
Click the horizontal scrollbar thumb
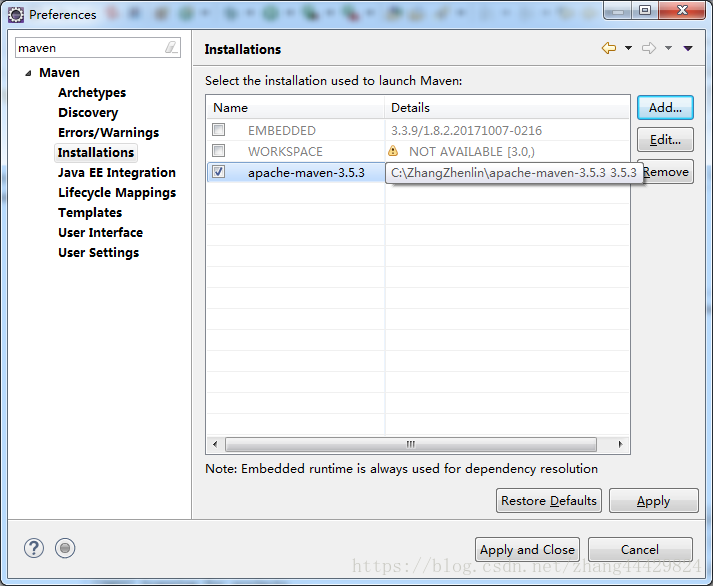pyautogui.click(x=411, y=444)
